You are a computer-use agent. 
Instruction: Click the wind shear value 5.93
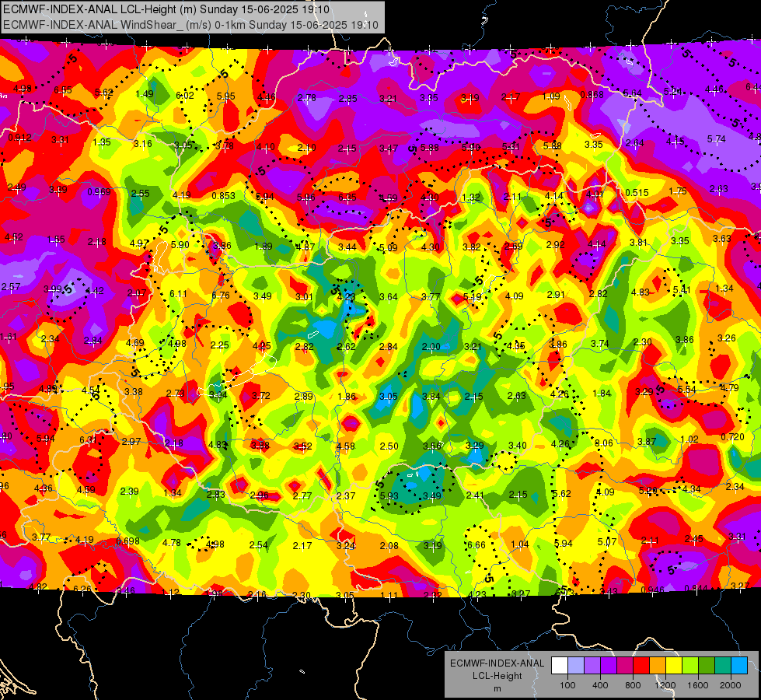click(389, 496)
